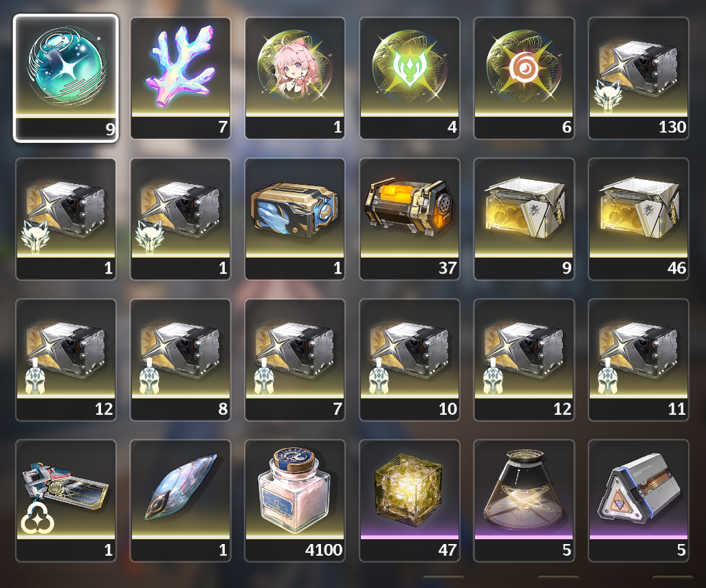Select the pink powder jar with 4100
This screenshot has height=588, width=706.
click(x=295, y=501)
